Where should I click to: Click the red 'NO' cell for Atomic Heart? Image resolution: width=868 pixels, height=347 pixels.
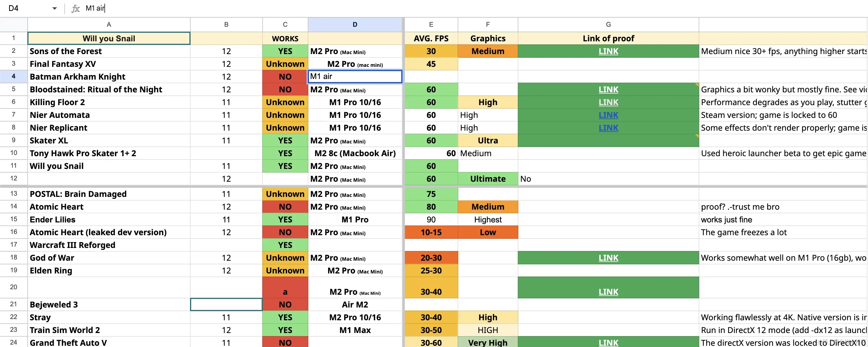click(x=285, y=207)
